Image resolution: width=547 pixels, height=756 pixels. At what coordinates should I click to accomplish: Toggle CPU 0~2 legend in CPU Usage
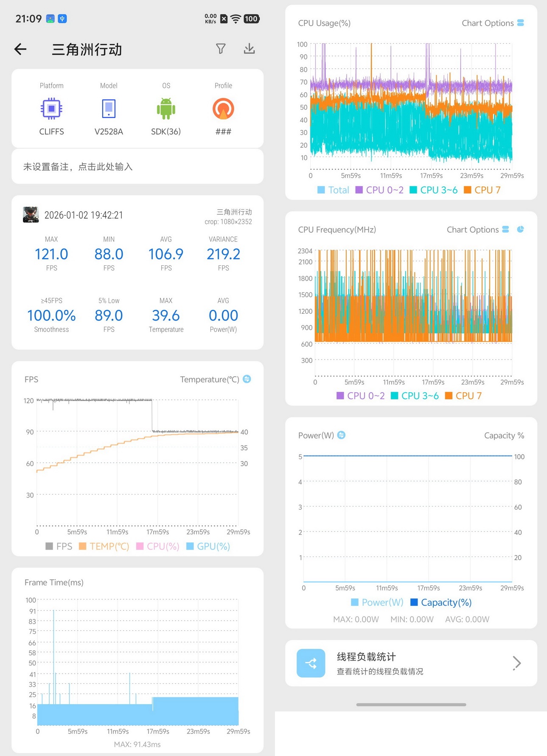379,190
